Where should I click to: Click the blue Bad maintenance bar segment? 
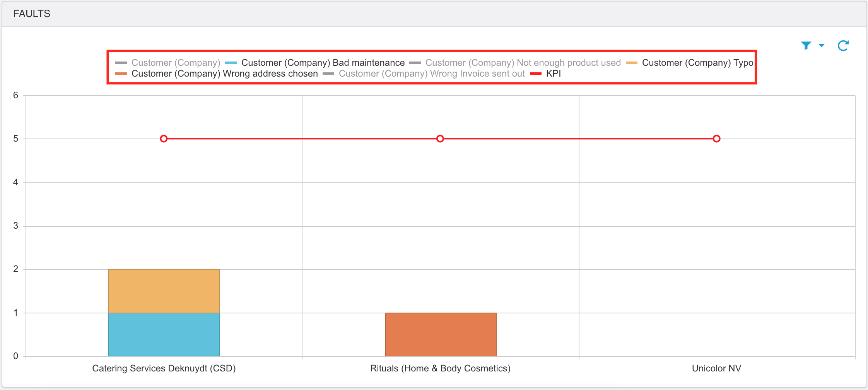(164, 334)
